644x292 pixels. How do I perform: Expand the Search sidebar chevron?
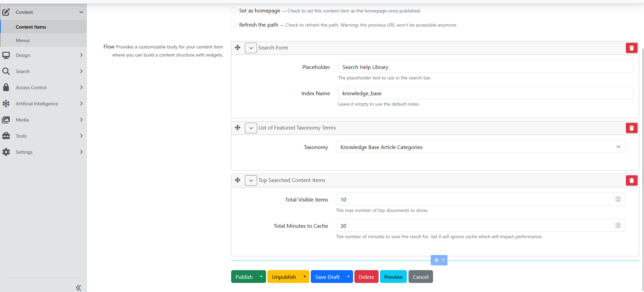pyautogui.click(x=81, y=71)
